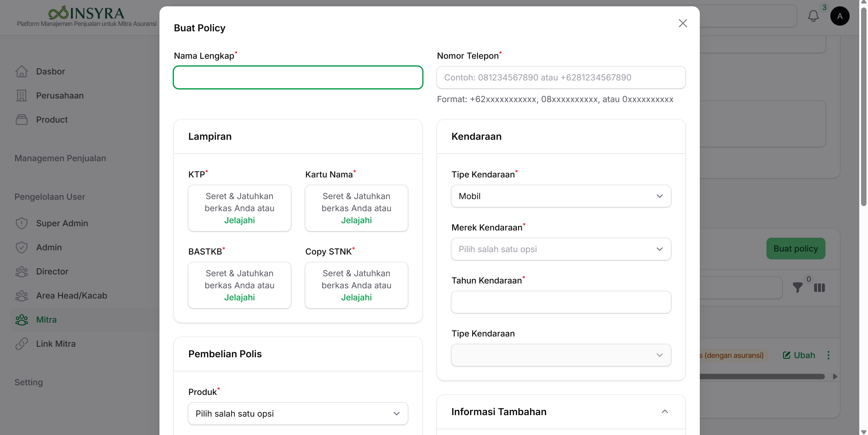Viewport: 868px width, 435px height.
Task: Click the Setting section label
Action: 29,383
